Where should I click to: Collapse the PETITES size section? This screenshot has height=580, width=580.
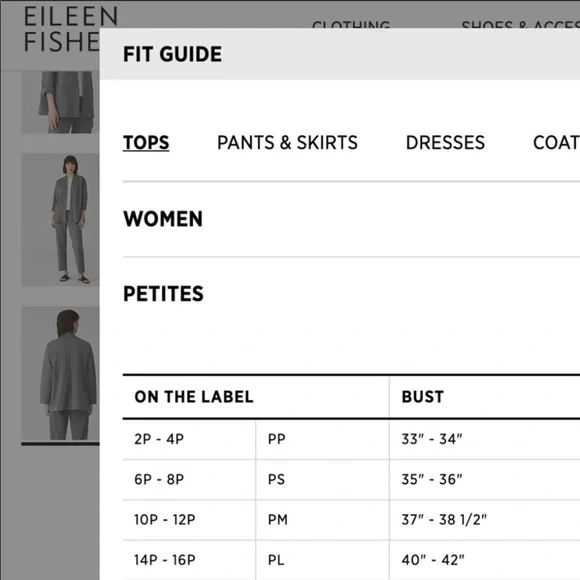351,294
